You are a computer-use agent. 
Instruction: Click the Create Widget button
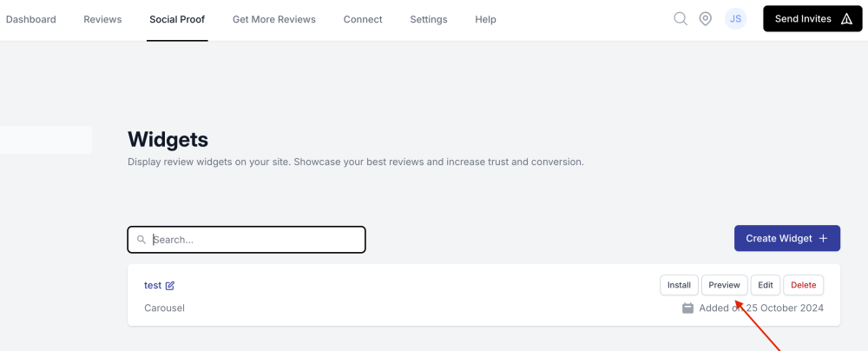[786, 238]
